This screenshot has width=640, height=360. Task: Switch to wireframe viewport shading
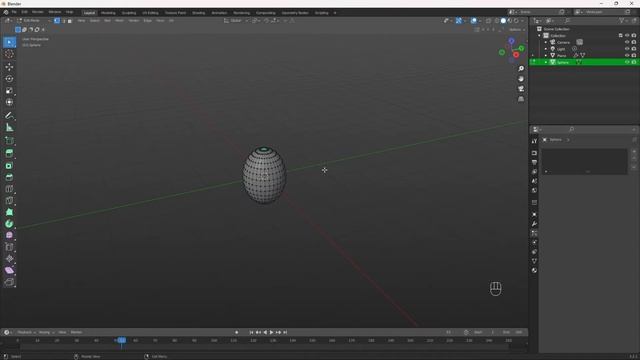point(497,20)
